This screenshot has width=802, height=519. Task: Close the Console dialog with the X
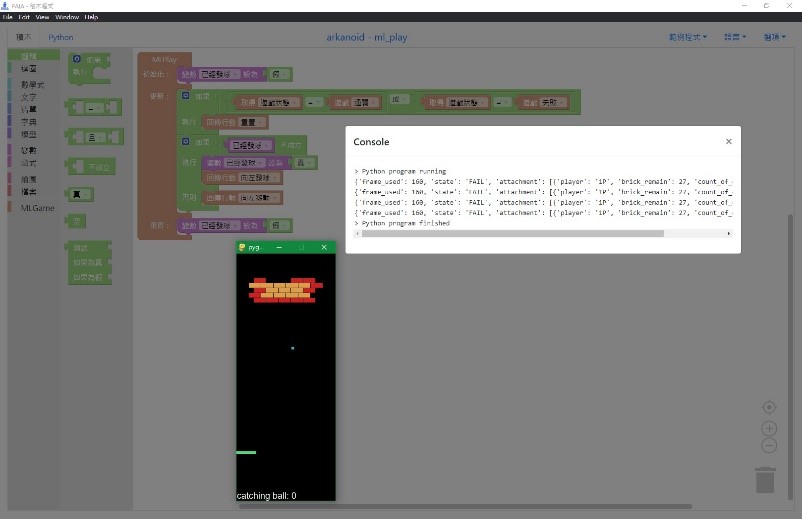pos(729,142)
